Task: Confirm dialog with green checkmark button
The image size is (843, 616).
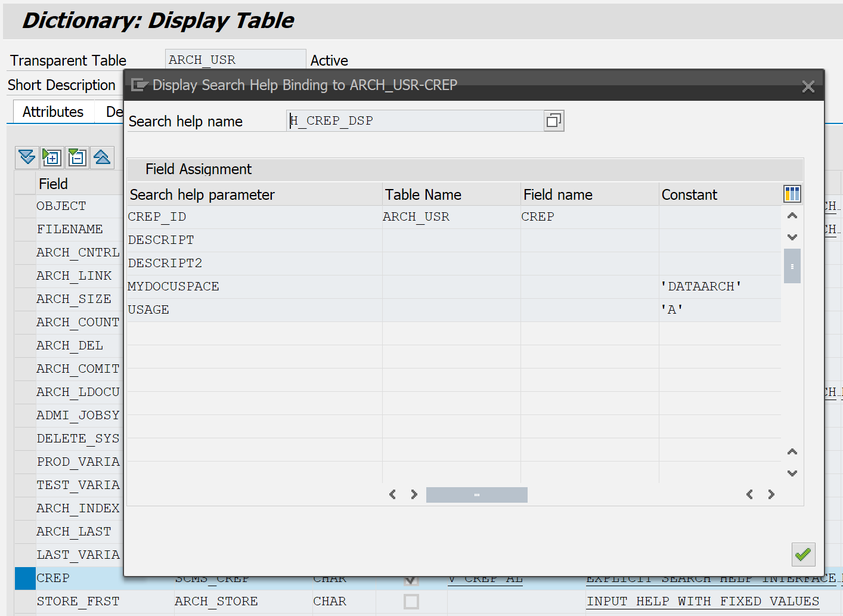Action: tap(803, 555)
